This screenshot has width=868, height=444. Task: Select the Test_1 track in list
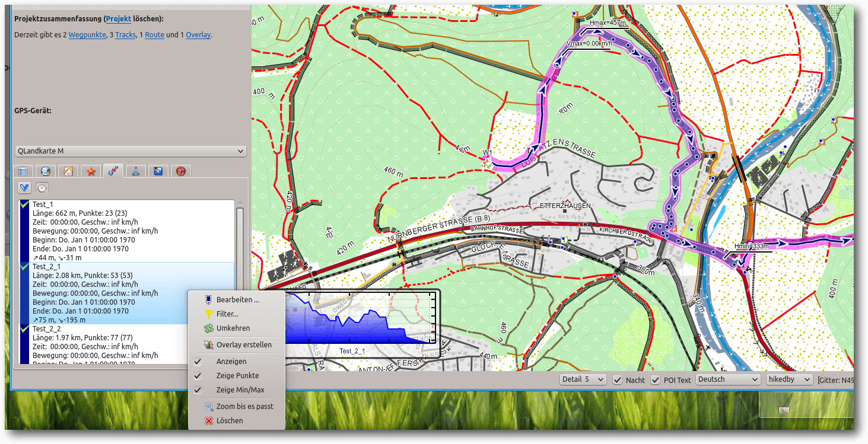click(127, 231)
